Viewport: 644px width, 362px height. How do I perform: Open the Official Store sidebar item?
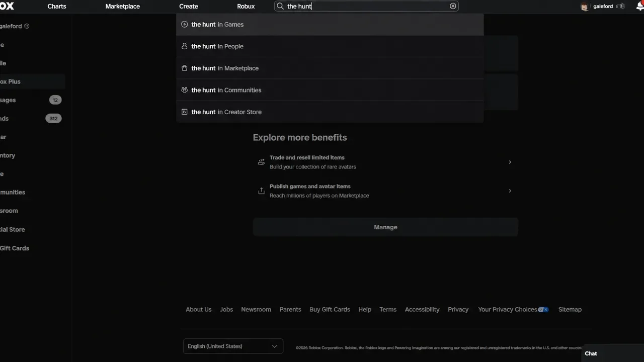point(13,229)
